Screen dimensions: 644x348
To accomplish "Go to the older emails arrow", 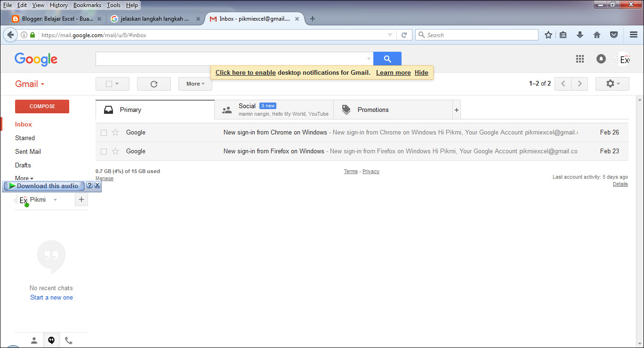I will tap(580, 84).
